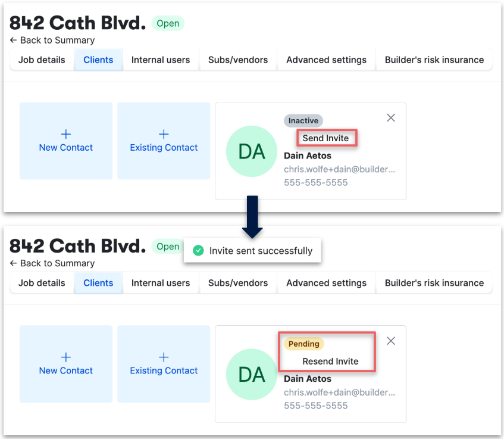
Task: Click plus icon above Existing Contact, bottom panel
Action: coord(164,357)
